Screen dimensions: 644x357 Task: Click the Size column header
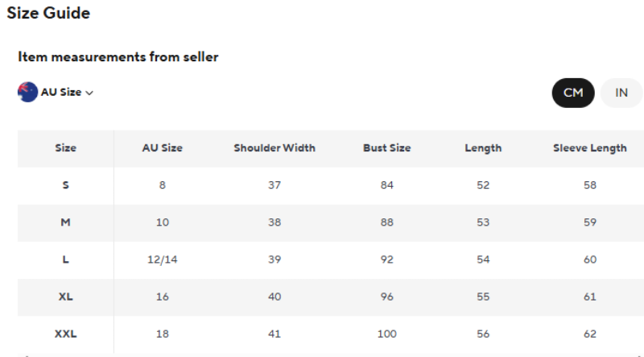66,148
